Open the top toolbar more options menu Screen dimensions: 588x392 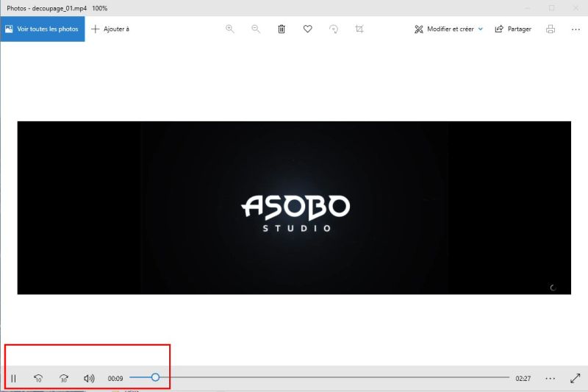576,29
